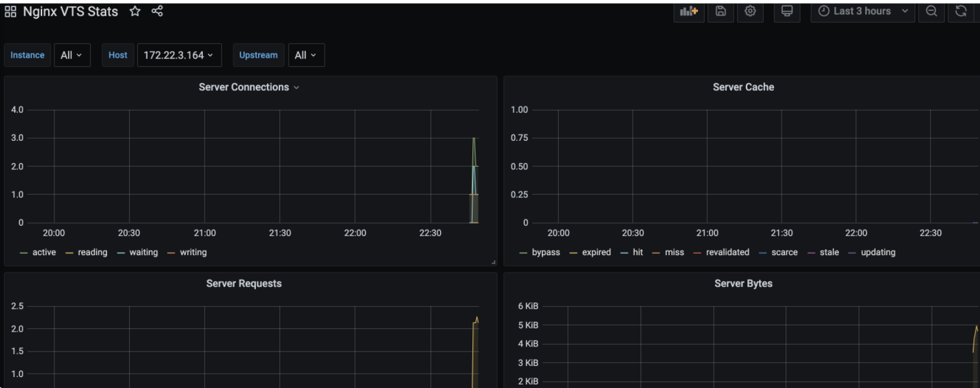Click the scarce legend color swatch

(x=762, y=252)
